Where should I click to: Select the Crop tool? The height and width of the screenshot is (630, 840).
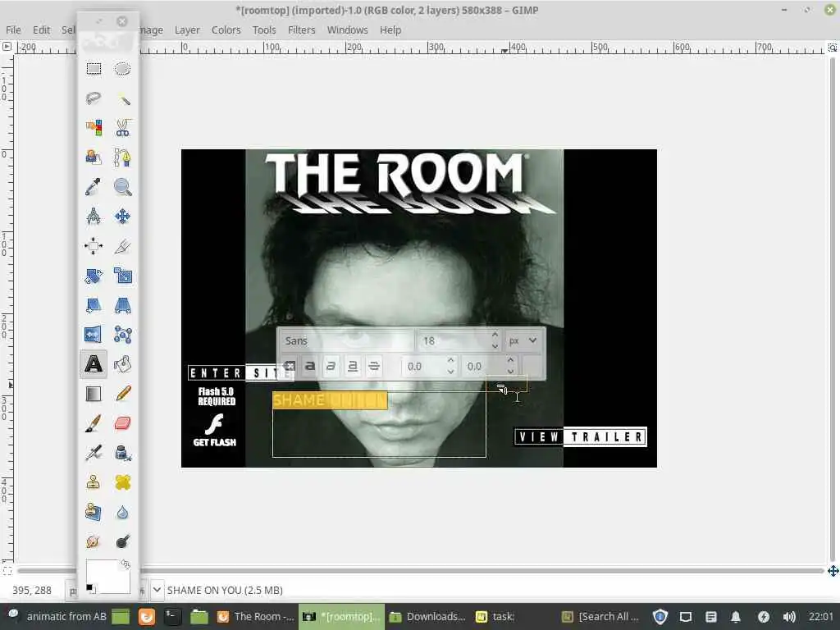pyautogui.click(x=123, y=246)
